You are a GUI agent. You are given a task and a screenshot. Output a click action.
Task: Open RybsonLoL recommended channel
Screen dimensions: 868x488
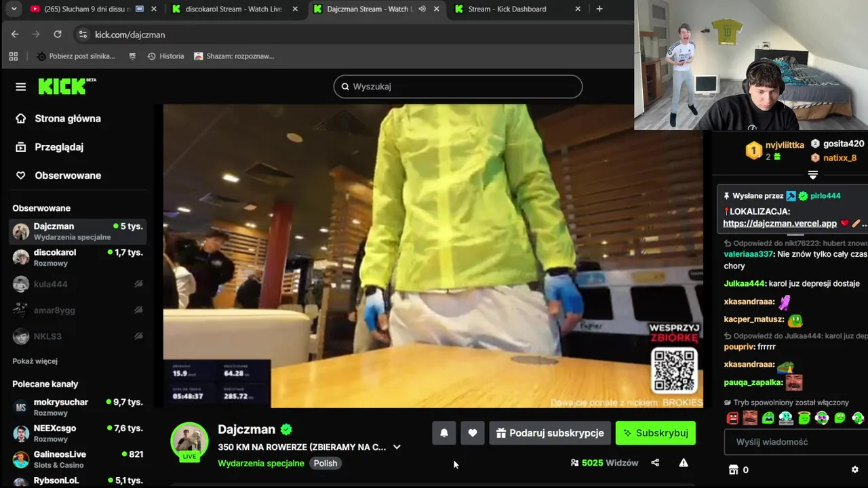78,481
